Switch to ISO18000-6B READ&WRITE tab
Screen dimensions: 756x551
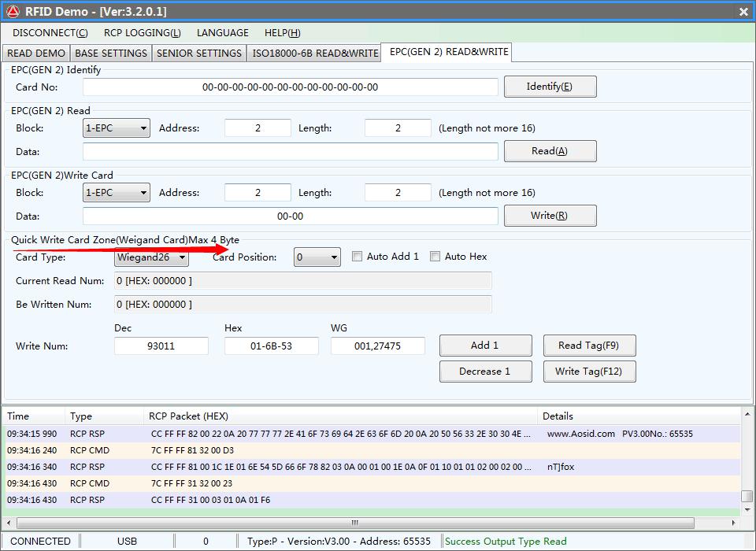click(x=315, y=53)
